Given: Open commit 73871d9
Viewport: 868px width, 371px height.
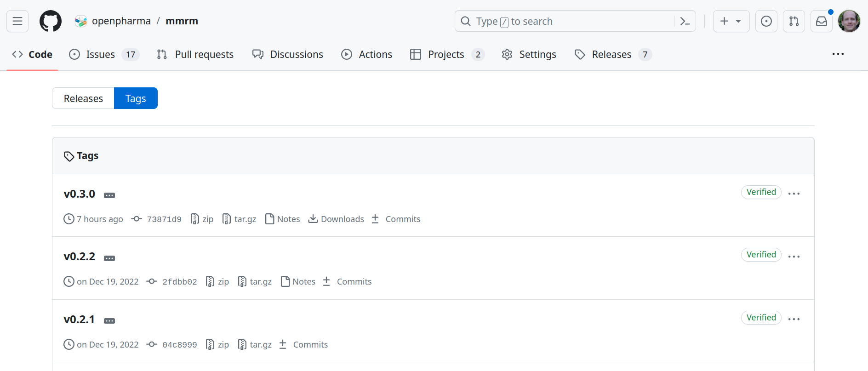Looking at the screenshot, I should pyautogui.click(x=164, y=219).
